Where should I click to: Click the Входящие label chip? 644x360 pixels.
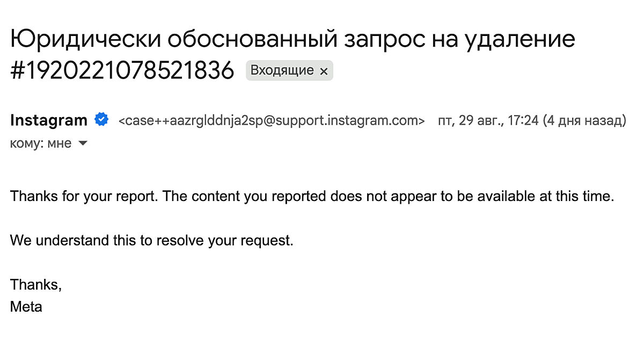[x=282, y=70]
